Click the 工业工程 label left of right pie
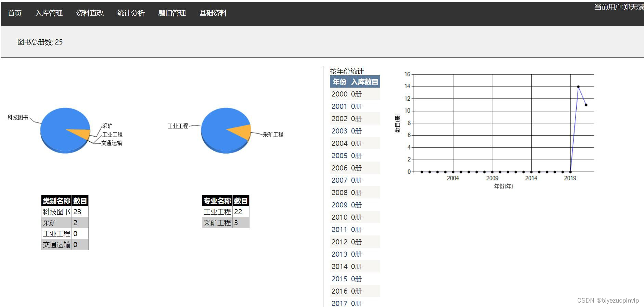Image resolution: width=644 pixels, height=307 pixels. (178, 126)
